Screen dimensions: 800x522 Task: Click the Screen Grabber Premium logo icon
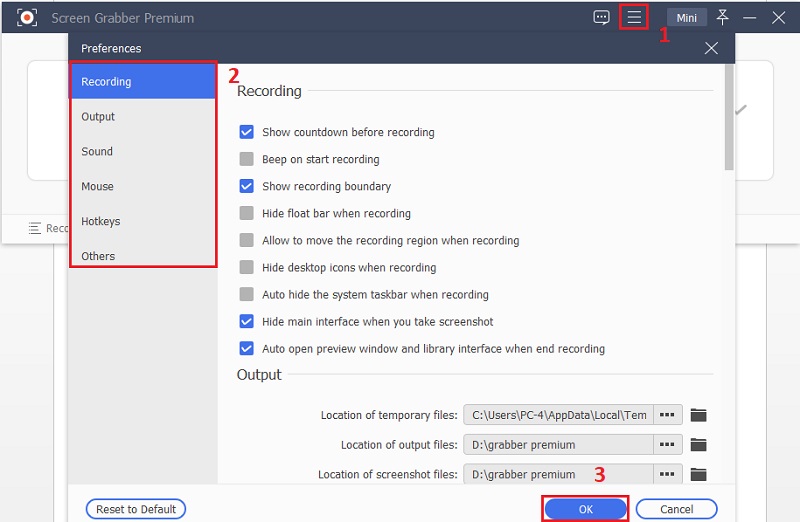(27, 18)
